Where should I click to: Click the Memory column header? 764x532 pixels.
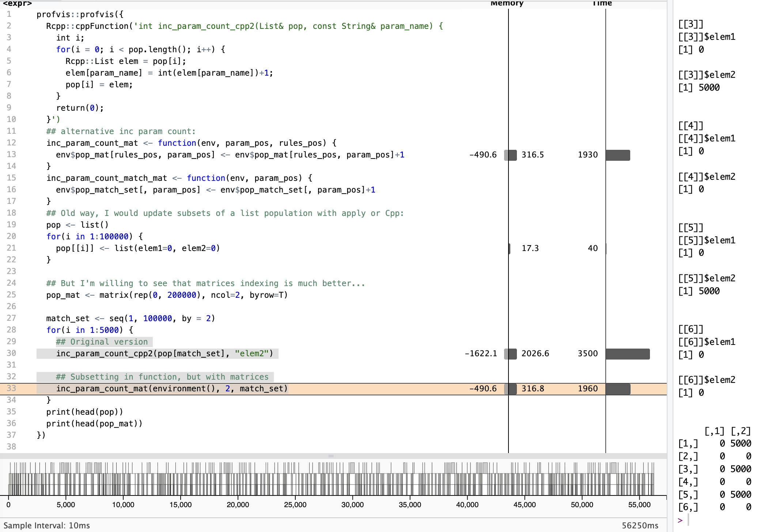(x=507, y=3)
